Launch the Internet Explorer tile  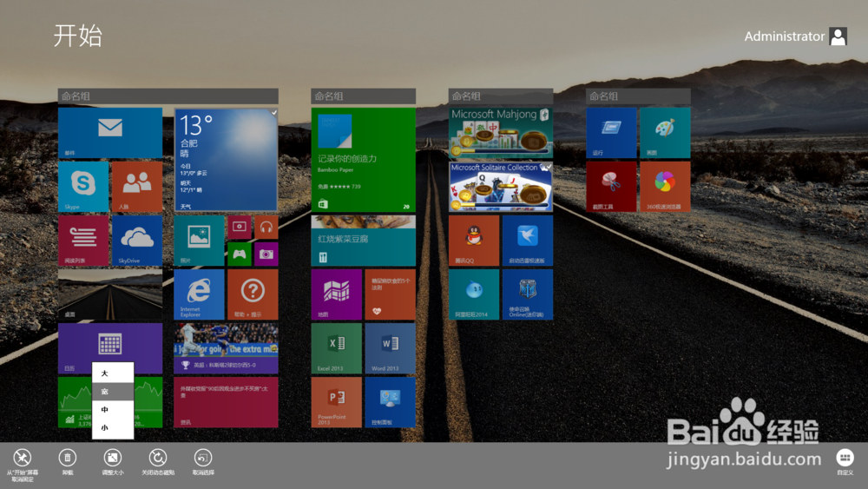pyautogui.click(x=199, y=294)
